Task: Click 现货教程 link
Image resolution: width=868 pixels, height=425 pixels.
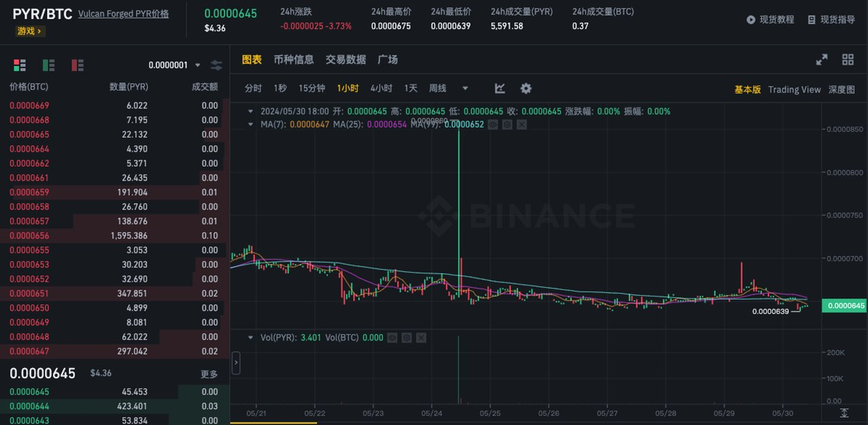Action: pyautogui.click(x=776, y=20)
